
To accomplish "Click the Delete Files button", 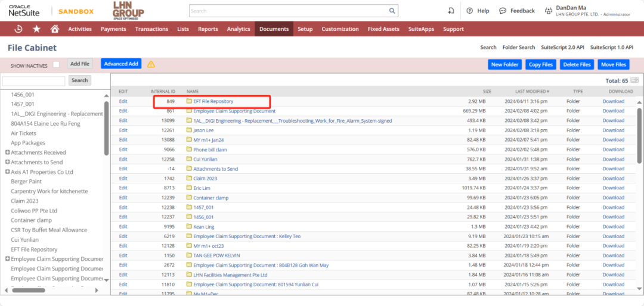I will (577, 65).
